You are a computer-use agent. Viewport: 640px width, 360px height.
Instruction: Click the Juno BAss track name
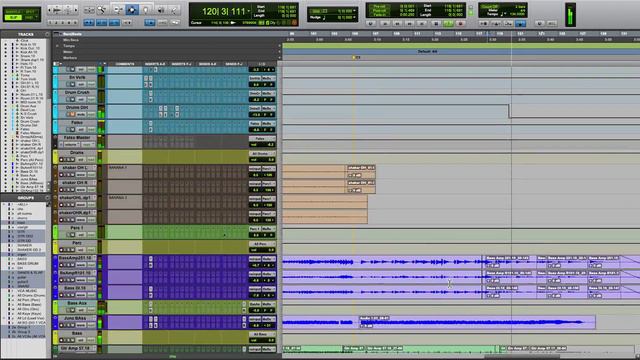click(75, 318)
